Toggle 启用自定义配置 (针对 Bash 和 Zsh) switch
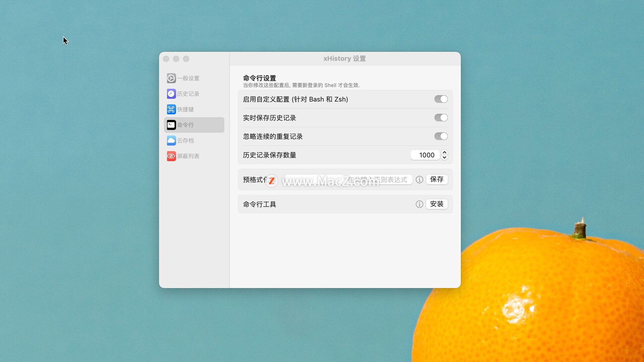The height and width of the screenshot is (362, 644). tap(441, 99)
